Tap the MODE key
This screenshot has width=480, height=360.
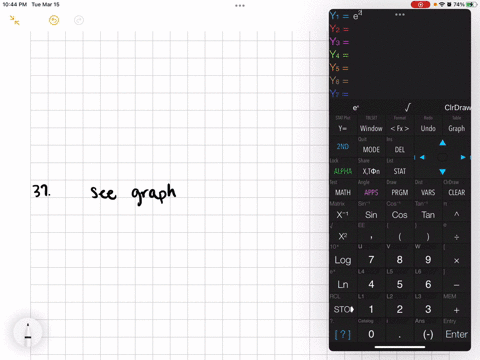point(371,150)
